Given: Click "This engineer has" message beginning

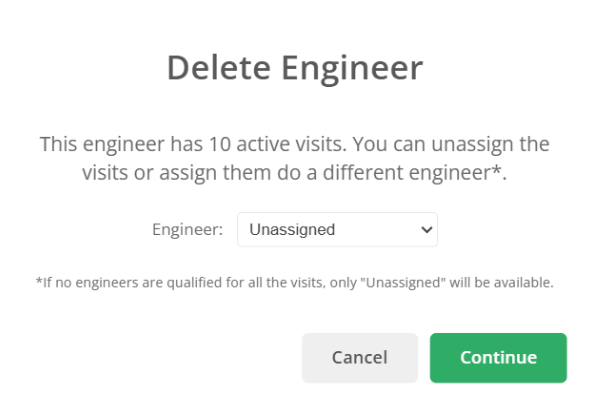Looking at the screenshot, I should (121, 144).
